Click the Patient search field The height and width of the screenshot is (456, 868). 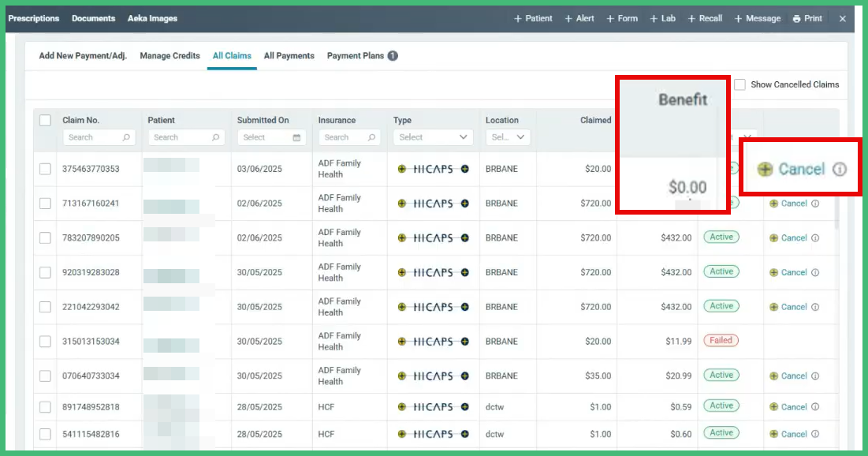[x=186, y=137]
